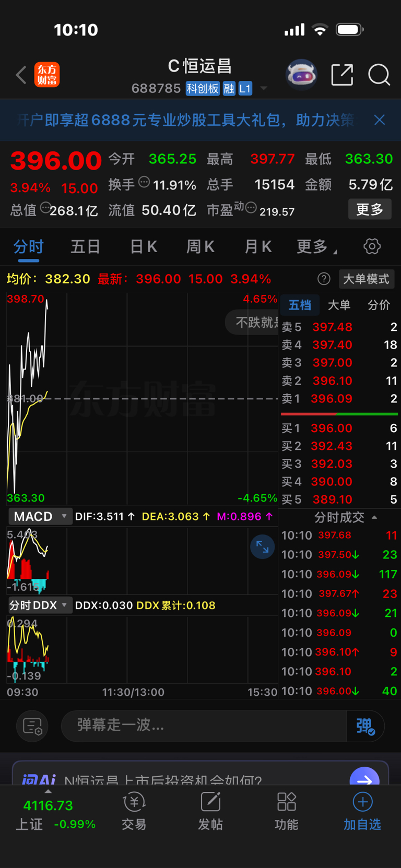Select the 分时 tab

(x=28, y=247)
